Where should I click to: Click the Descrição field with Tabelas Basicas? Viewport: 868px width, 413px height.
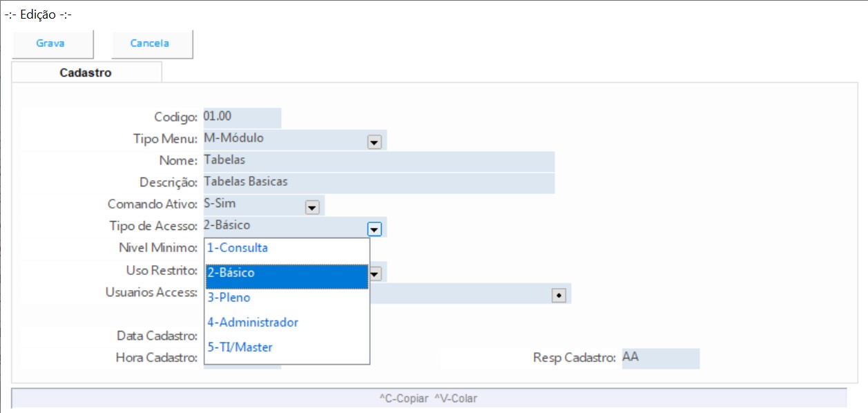tap(378, 182)
